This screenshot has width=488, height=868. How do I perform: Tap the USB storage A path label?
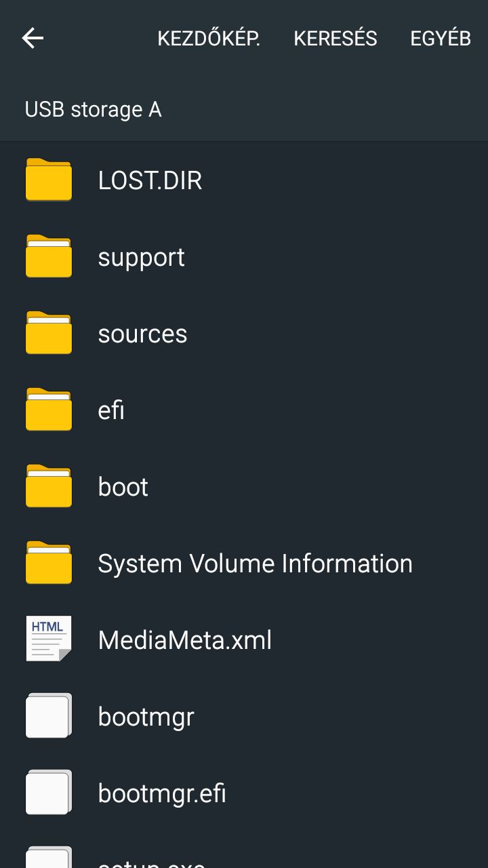tap(93, 109)
